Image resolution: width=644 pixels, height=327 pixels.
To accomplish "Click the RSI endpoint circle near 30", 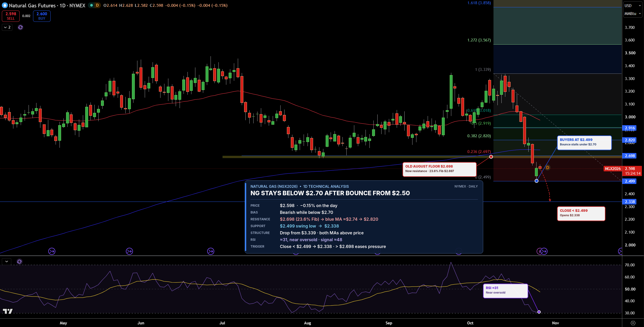I will (539, 312).
